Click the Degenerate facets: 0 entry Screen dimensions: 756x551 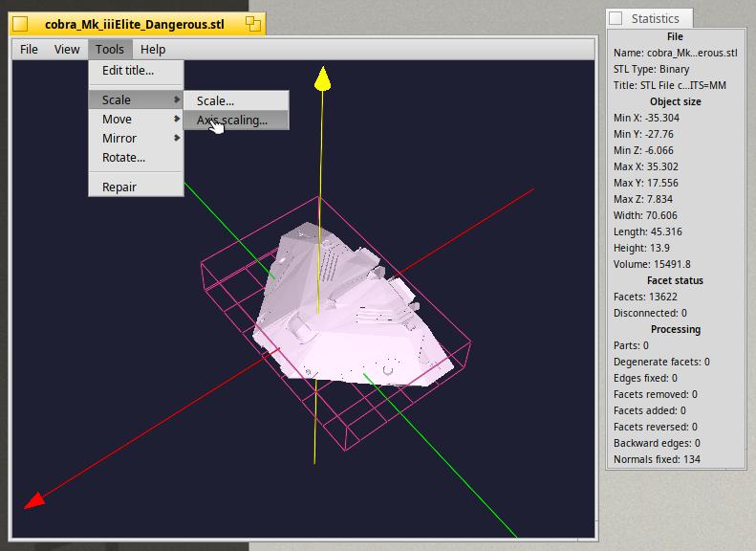(x=661, y=362)
